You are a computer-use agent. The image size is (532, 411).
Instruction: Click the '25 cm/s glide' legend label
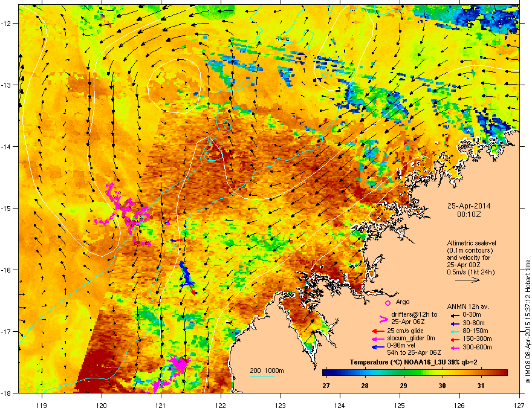pos(406,331)
